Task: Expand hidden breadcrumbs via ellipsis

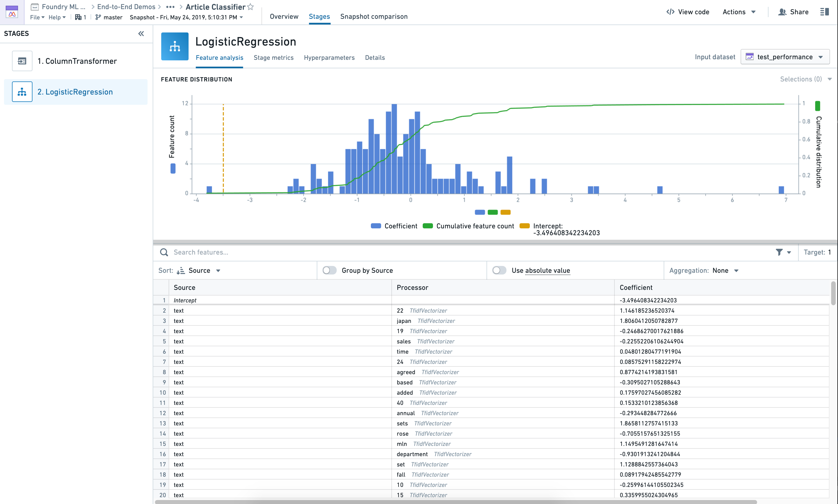Action: (170, 7)
